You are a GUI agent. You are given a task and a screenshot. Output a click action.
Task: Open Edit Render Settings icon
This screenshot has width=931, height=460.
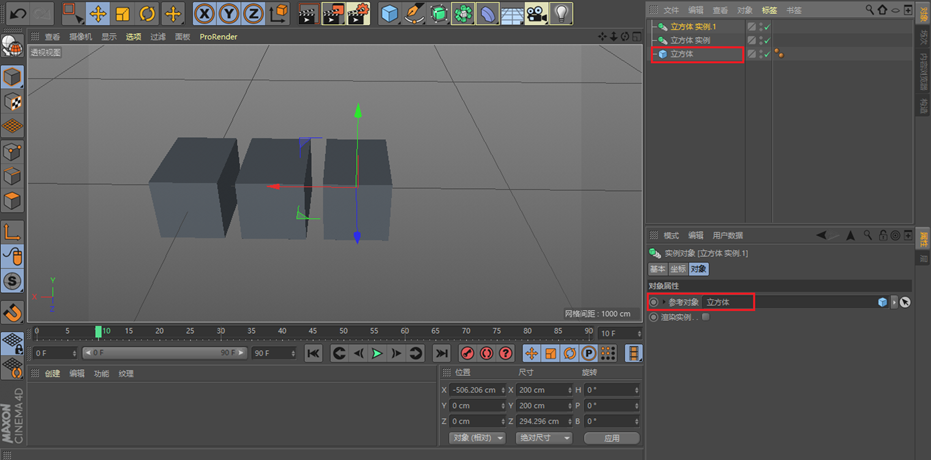pos(358,13)
